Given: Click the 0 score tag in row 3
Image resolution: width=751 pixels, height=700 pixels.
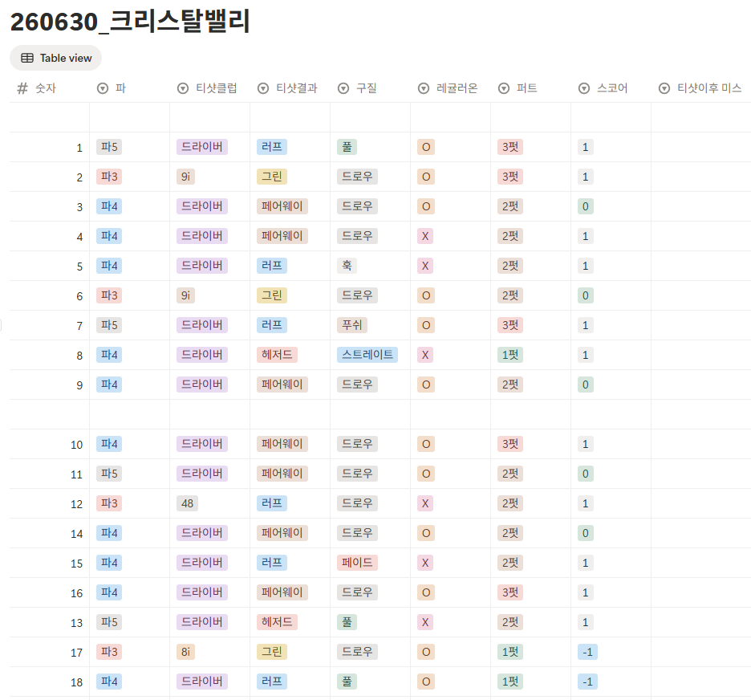Looking at the screenshot, I should tap(585, 206).
